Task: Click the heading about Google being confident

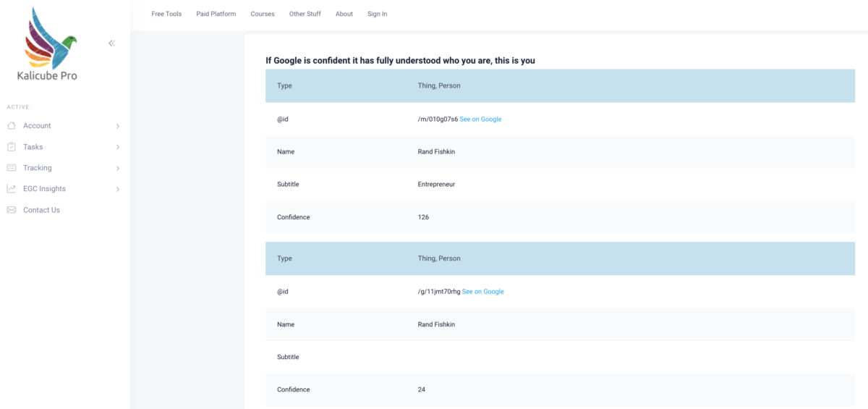Action: coord(400,61)
